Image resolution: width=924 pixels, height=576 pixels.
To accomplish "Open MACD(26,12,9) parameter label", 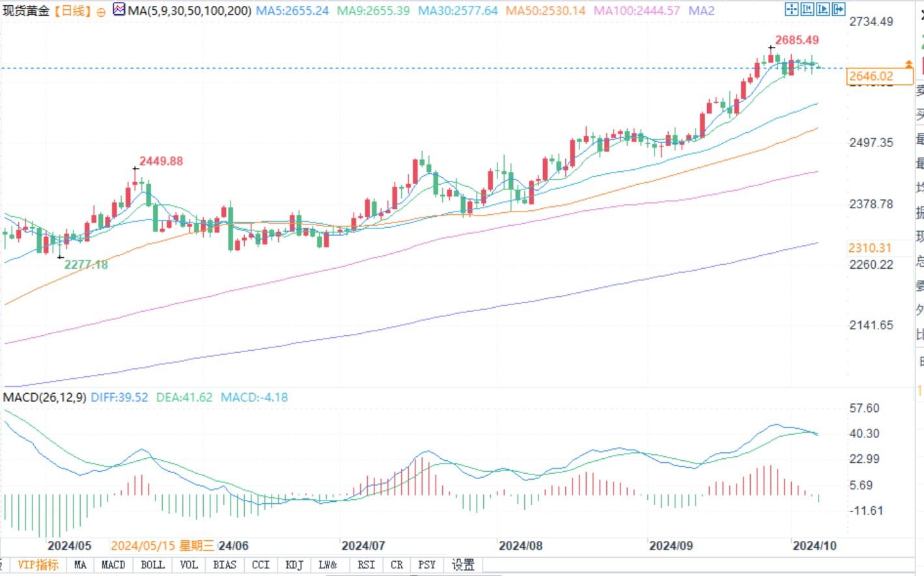I will click(x=45, y=398).
